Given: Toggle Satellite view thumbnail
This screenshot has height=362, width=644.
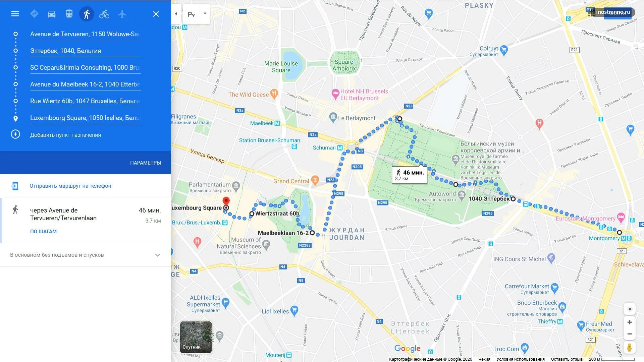Looking at the screenshot, I should coord(196,337).
